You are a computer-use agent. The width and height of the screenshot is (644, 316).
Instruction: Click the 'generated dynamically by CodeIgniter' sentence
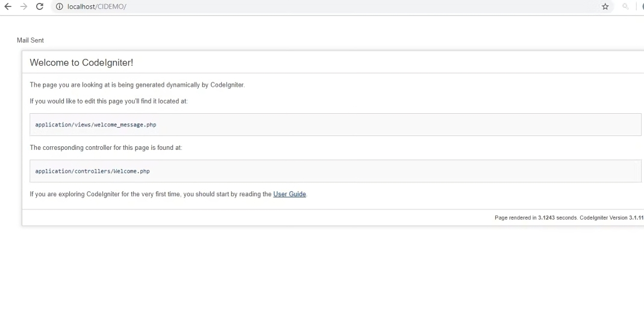click(x=137, y=85)
